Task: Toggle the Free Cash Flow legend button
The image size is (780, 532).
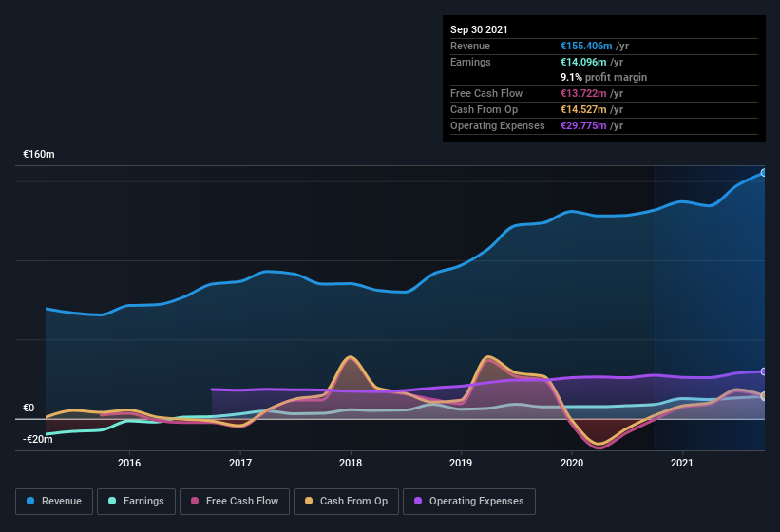Action: click(x=235, y=502)
